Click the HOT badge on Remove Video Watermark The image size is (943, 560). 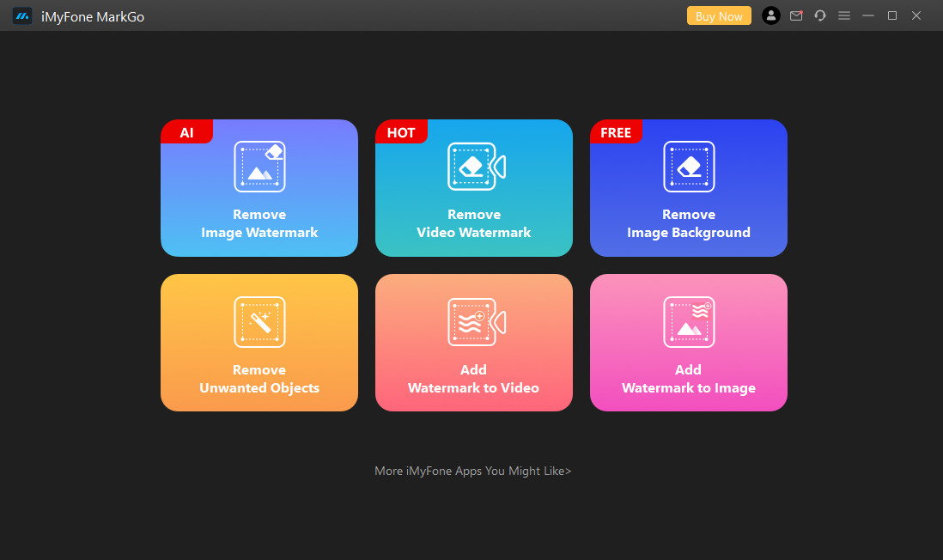[x=401, y=131]
